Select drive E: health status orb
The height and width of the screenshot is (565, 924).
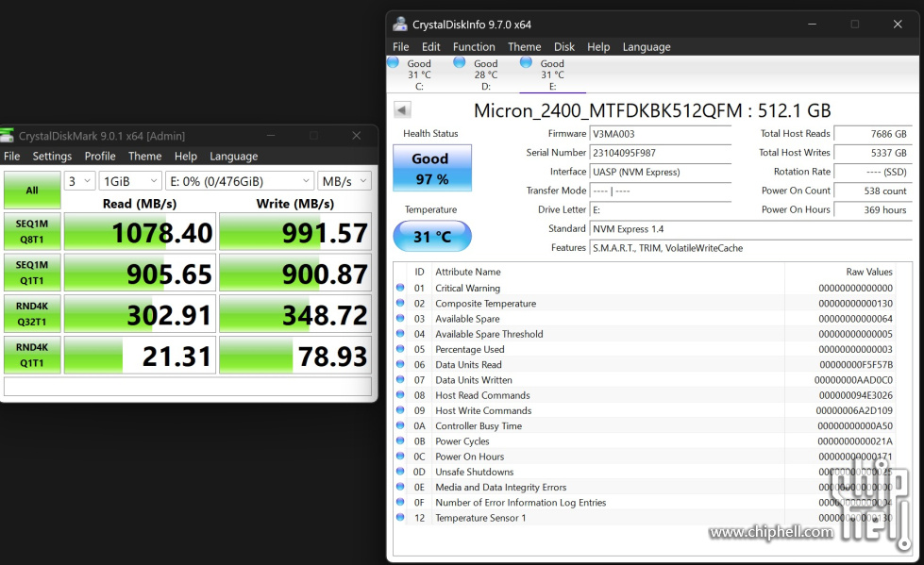click(527, 62)
